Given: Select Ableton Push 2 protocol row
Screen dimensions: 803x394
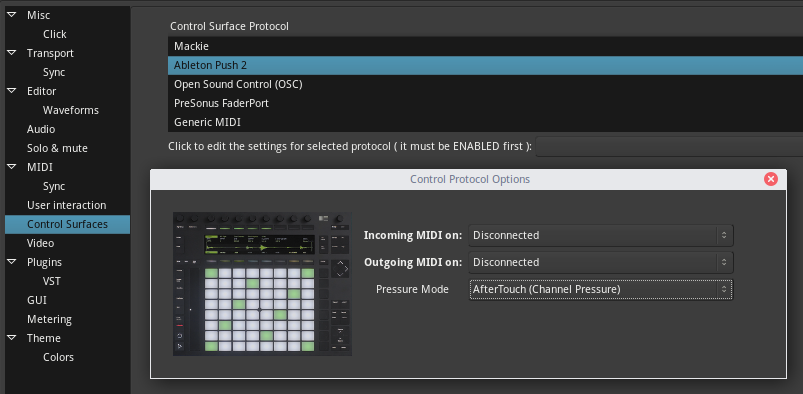Looking at the screenshot, I should (485, 65).
